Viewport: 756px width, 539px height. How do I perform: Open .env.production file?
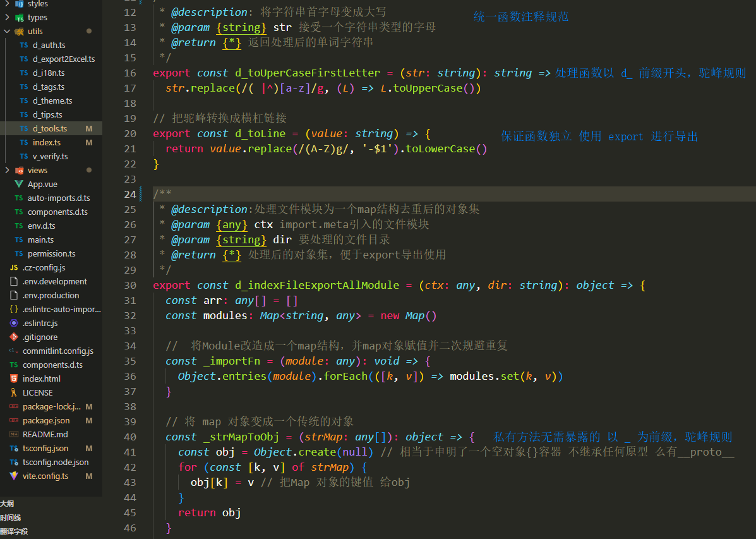[x=51, y=296]
